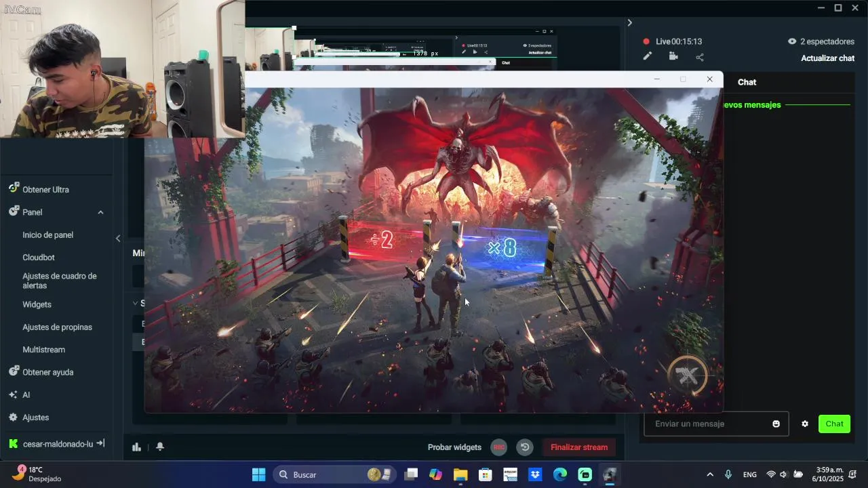
Task: Click Live 00:15:13 stream timer
Action: tap(679, 41)
